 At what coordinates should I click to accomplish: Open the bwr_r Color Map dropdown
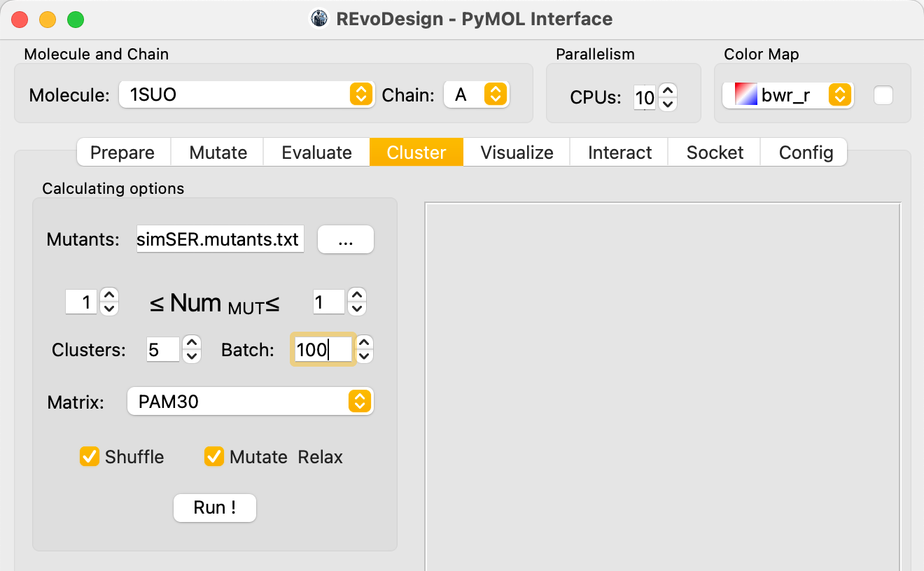pyautogui.click(x=787, y=95)
